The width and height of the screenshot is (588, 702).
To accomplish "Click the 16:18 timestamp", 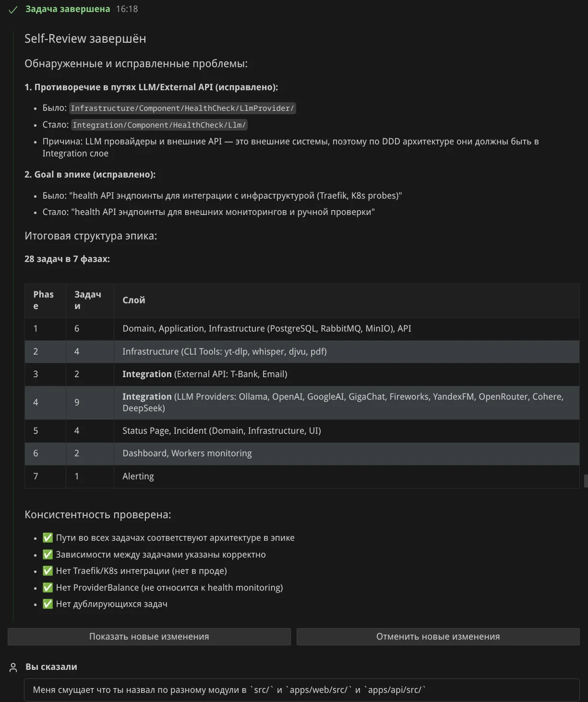I will pos(127,9).
